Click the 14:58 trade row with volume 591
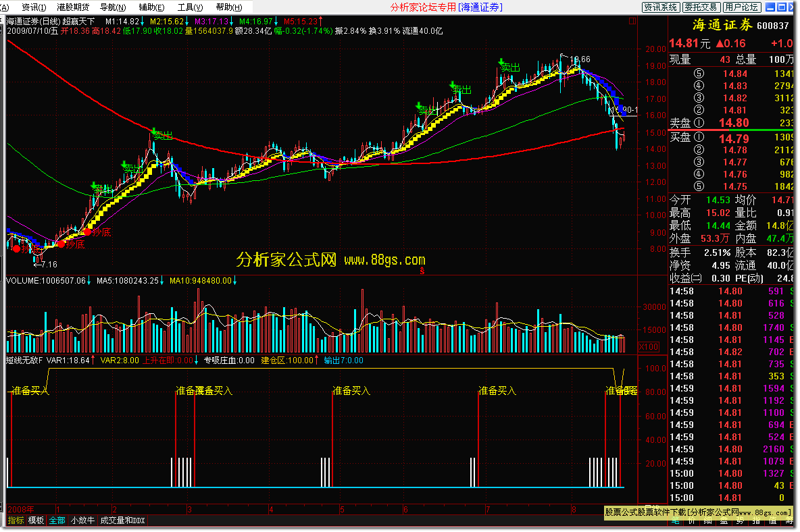This screenshot has width=800, height=532. [x=730, y=292]
